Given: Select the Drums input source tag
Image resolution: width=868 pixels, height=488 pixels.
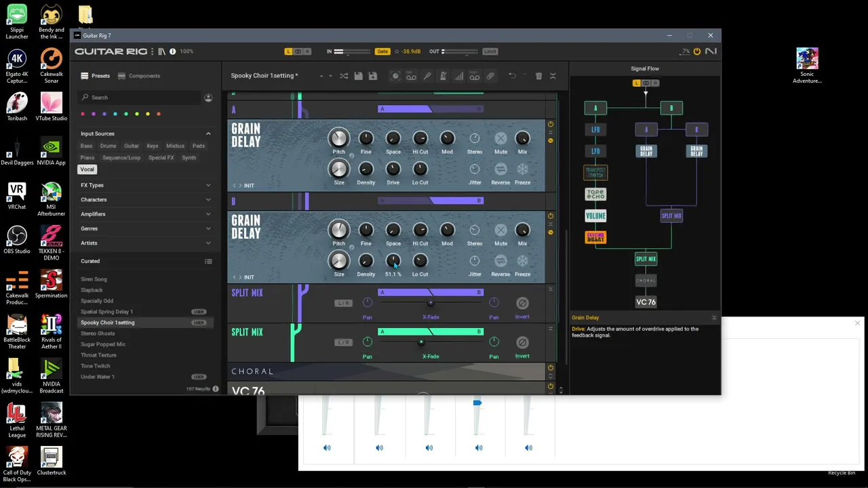Looking at the screenshot, I should coord(108,146).
